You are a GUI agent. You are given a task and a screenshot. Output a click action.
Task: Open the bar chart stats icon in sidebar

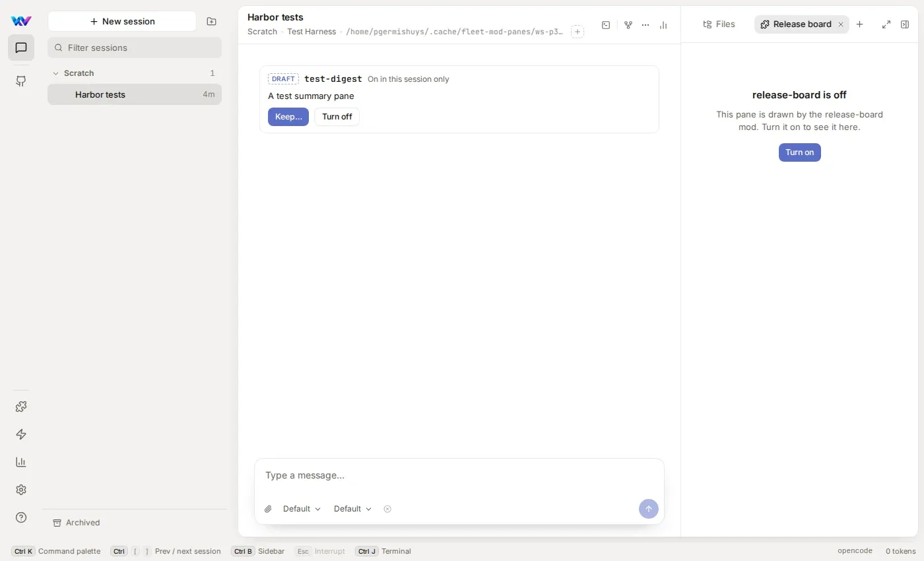21,462
